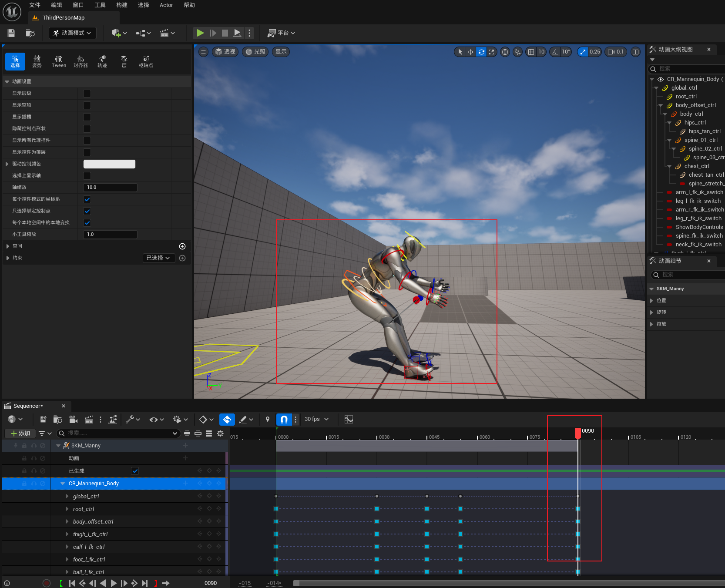Open the 轨迹 motion trail tool

[x=102, y=61]
